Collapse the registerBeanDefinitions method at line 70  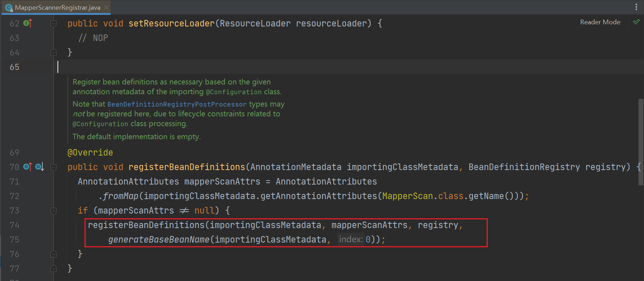(x=53, y=167)
